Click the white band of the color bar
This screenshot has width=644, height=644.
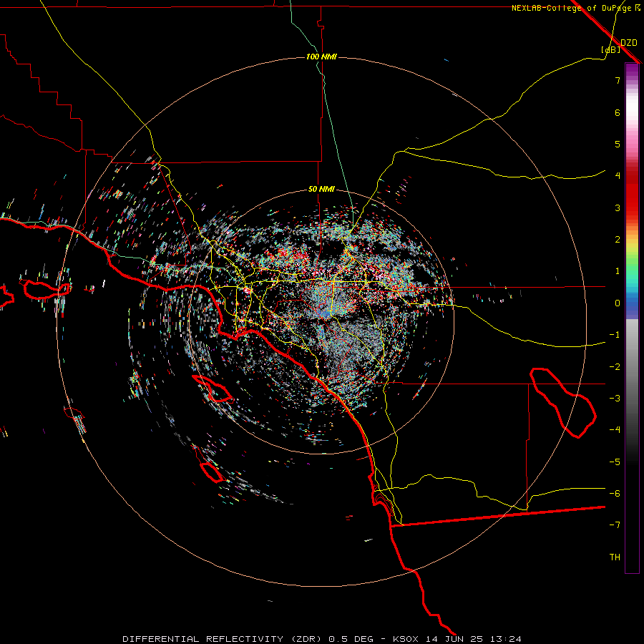(632, 109)
